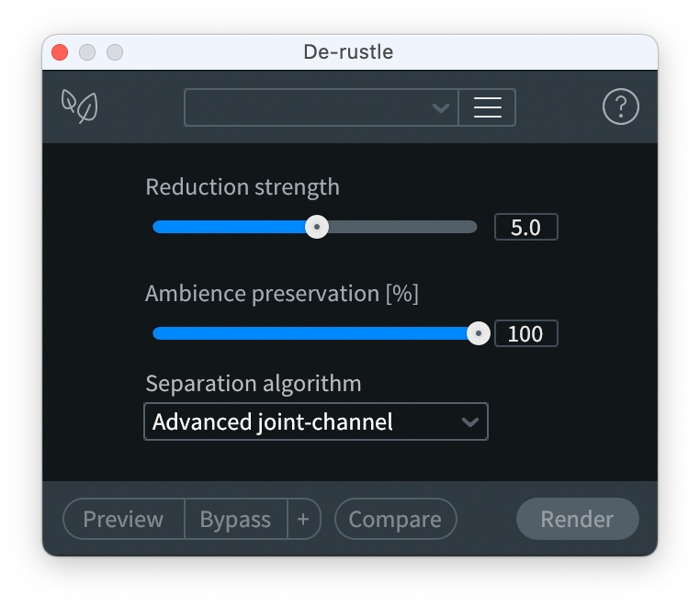Viewport: 700px width, 606px height.
Task: Click the blue Ambience preservation slider track
Action: point(310,333)
